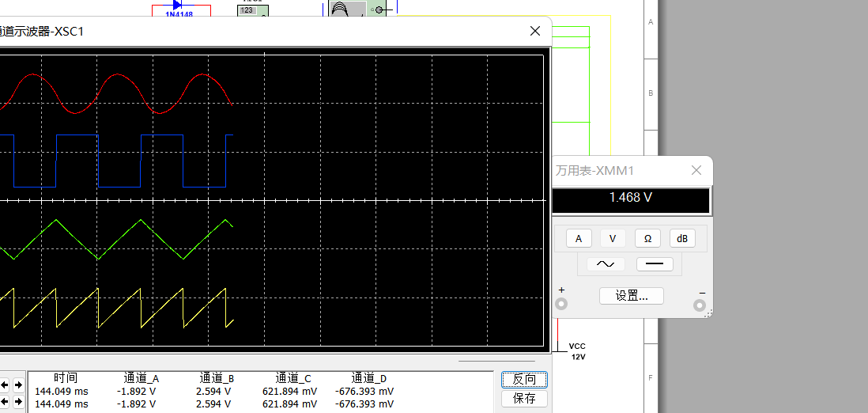
Task: Select the ammeter A mode on multimeter
Action: [x=579, y=238]
